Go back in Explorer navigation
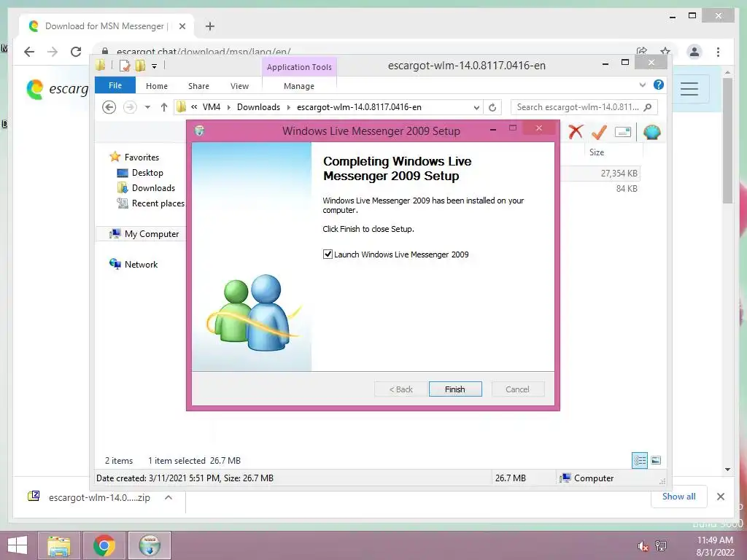The image size is (747, 560). pos(109,107)
